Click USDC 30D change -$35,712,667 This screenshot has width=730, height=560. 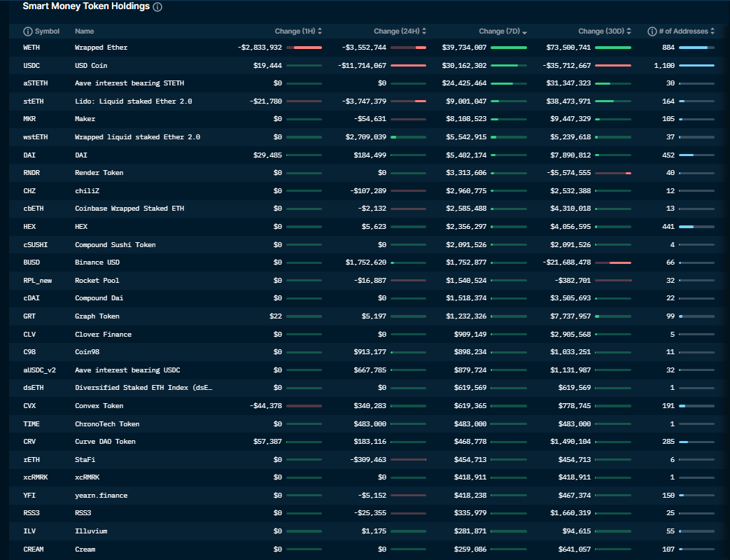coord(567,66)
